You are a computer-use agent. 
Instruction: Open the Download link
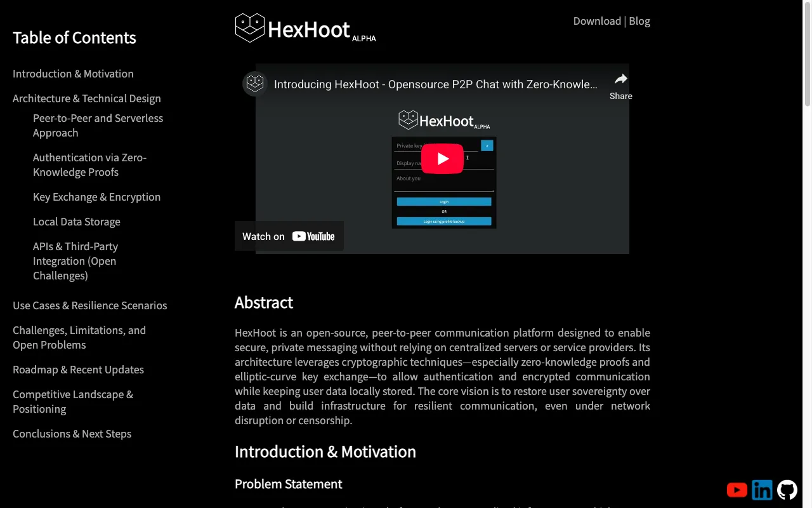pyautogui.click(x=597, y=21)
